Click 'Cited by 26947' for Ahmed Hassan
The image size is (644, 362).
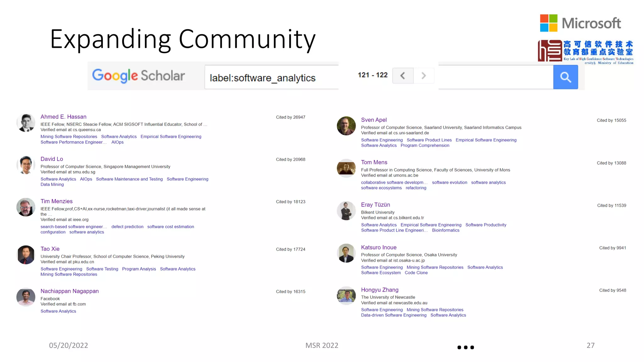coord(291,117)
